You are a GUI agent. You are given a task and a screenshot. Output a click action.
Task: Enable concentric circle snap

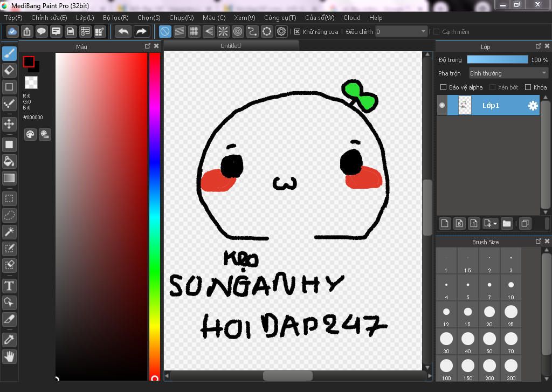(x=238, y=32)
